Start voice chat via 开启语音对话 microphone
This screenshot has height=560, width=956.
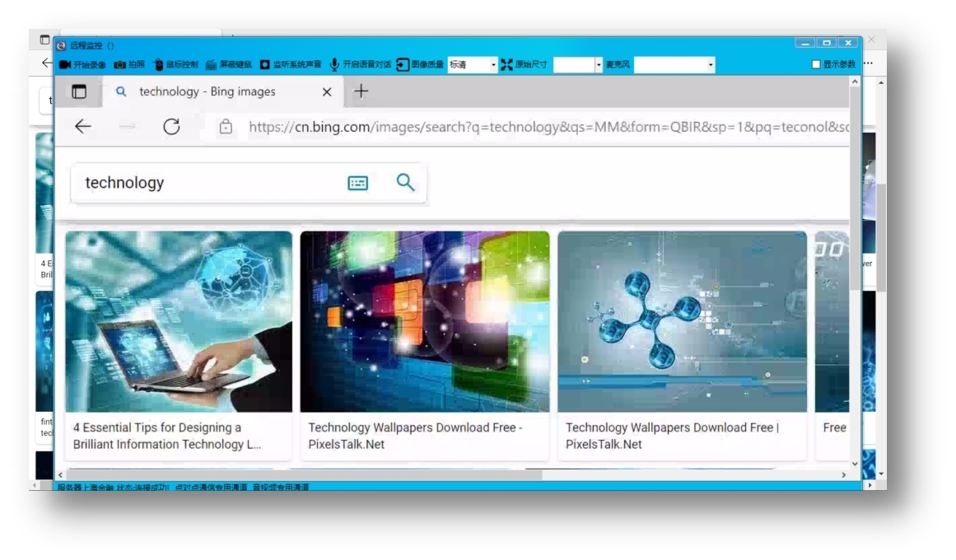click(334, 64)
